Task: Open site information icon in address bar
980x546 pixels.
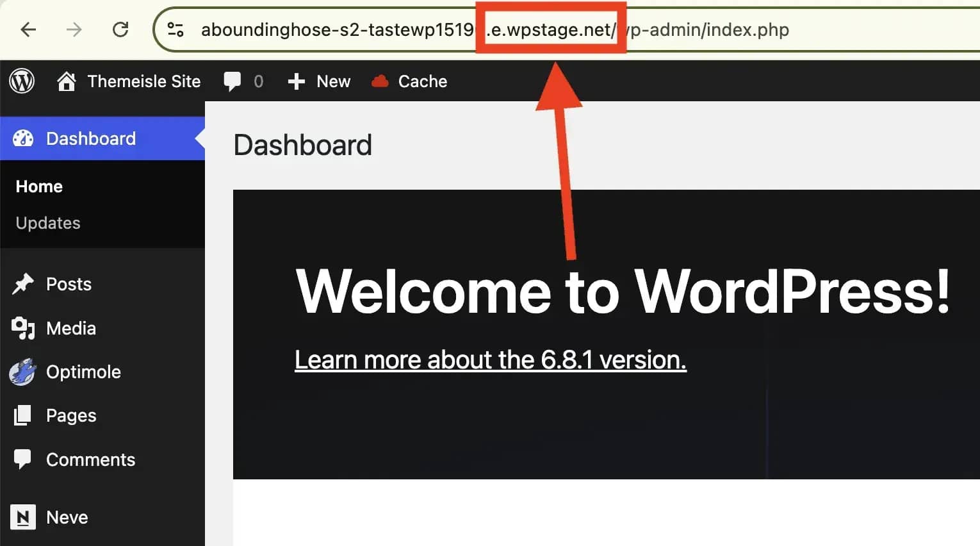Action: point(176,29)
